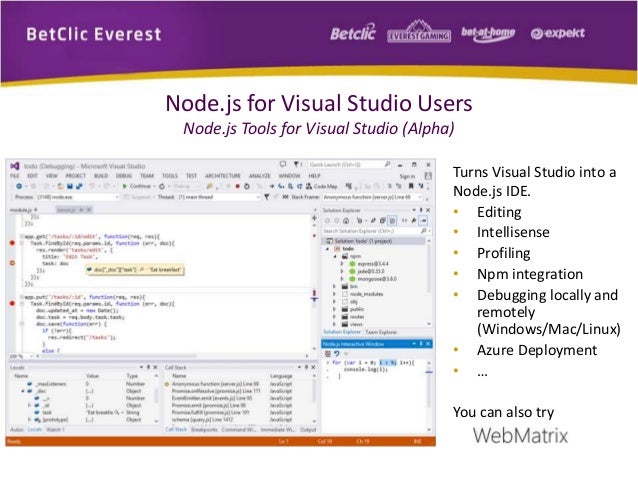The width and height of the screenshot is (638, 479).
Task: Pin the Call Stack panel
Action: (306, 367)
